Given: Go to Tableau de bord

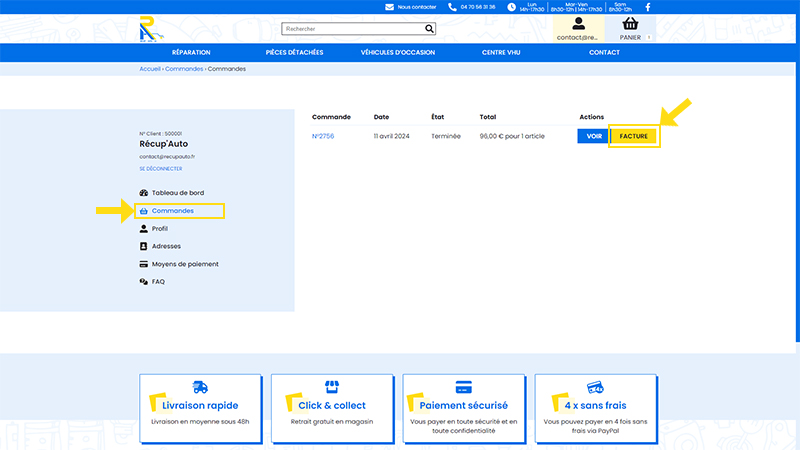Looking at the screenshot, I should pyautogui.click(x=178, y=193).
